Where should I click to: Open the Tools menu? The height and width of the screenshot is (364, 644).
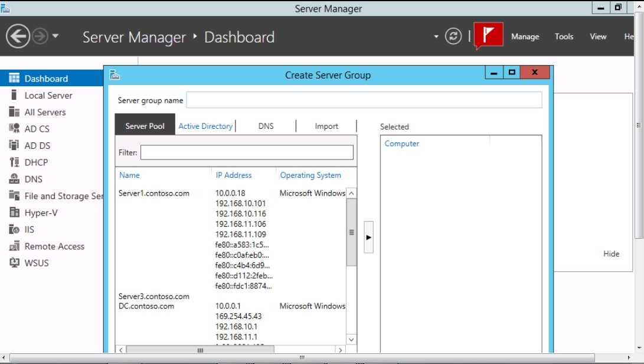564,37
